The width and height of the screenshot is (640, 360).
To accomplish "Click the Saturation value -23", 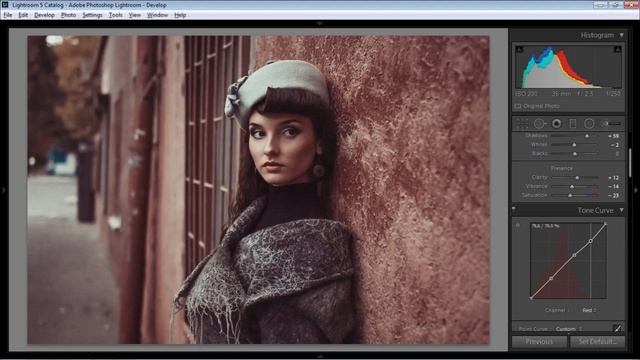I will click(x=613, y=196).
